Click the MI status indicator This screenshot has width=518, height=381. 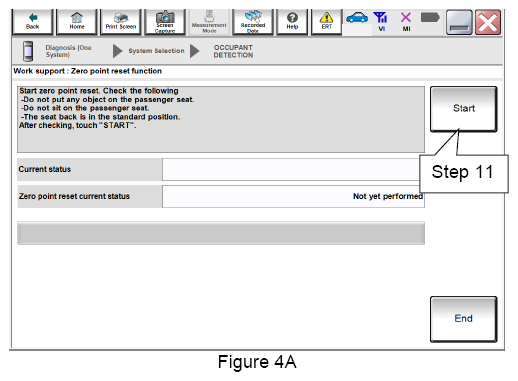tap(406, 22)
